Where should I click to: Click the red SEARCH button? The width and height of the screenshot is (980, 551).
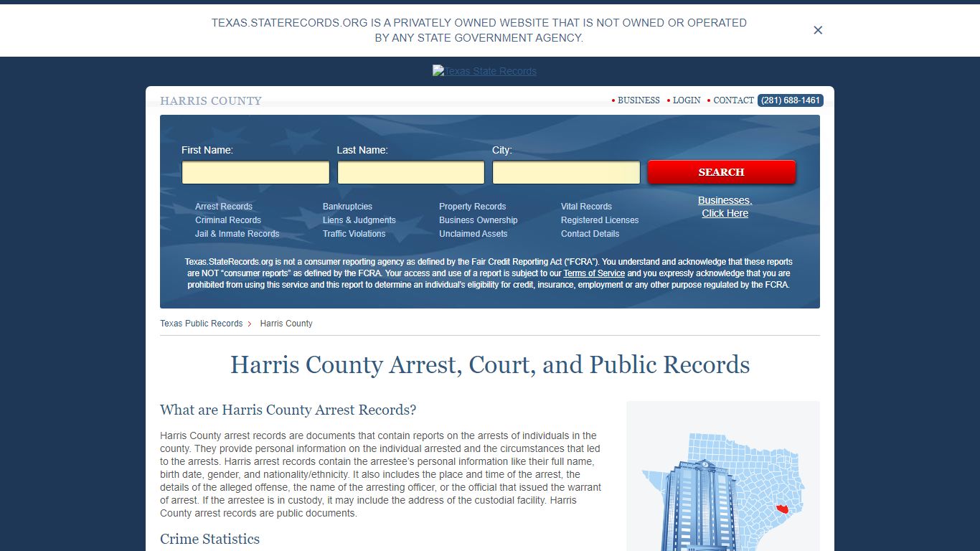point(722,172)
